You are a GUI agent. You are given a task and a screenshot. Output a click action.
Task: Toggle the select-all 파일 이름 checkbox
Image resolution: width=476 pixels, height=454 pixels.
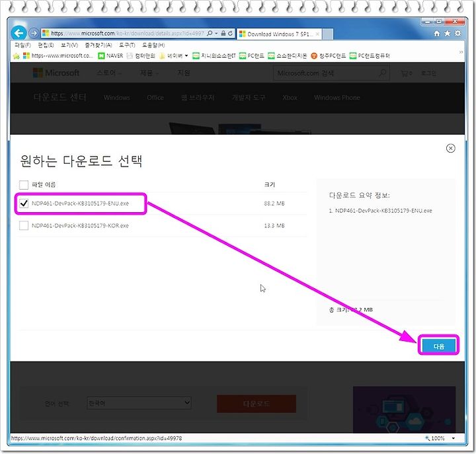[x=24, y=184]
